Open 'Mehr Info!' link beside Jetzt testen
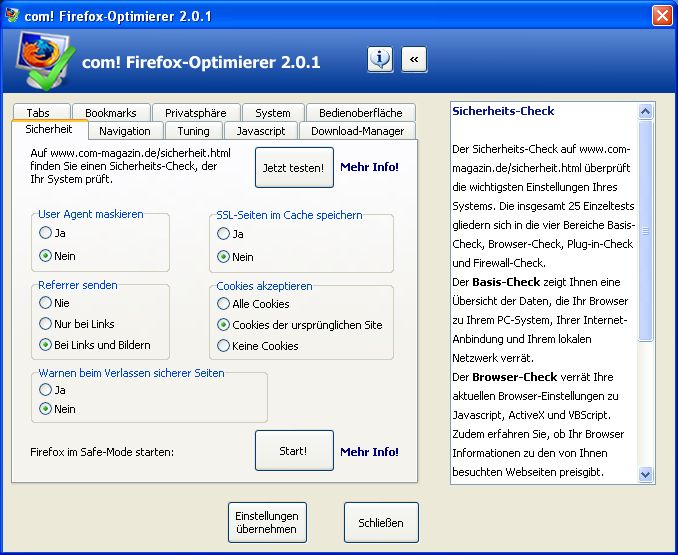Image resolution: width=678 pixels, height=555 pixels. [x=369, y=168]
